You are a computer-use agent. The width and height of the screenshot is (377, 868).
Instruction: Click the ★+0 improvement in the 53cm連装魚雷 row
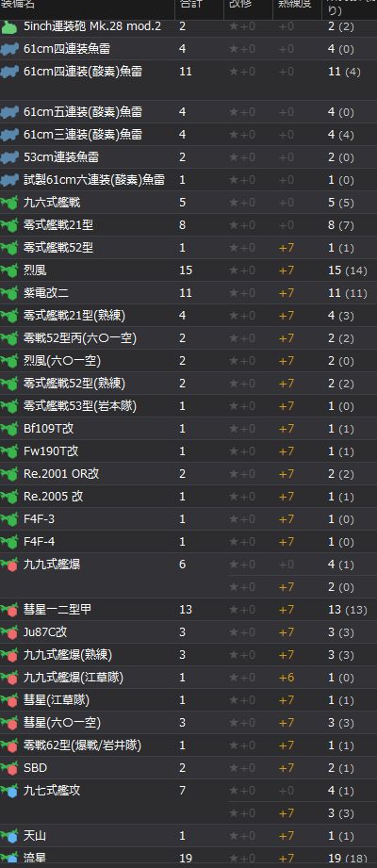[242, 157]
